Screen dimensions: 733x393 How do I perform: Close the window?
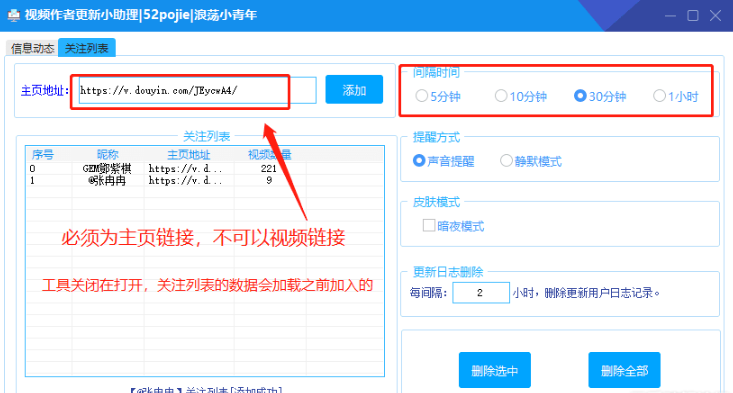click(x=715, y=15)
